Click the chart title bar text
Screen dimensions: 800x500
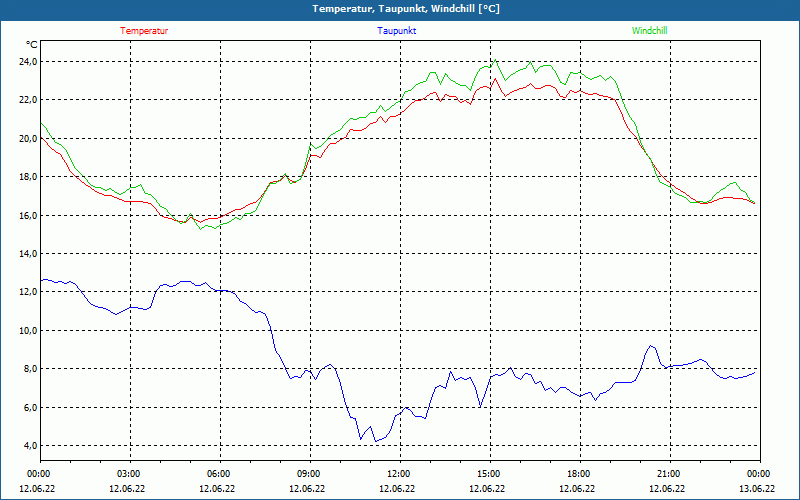click(x=406, y=9)
